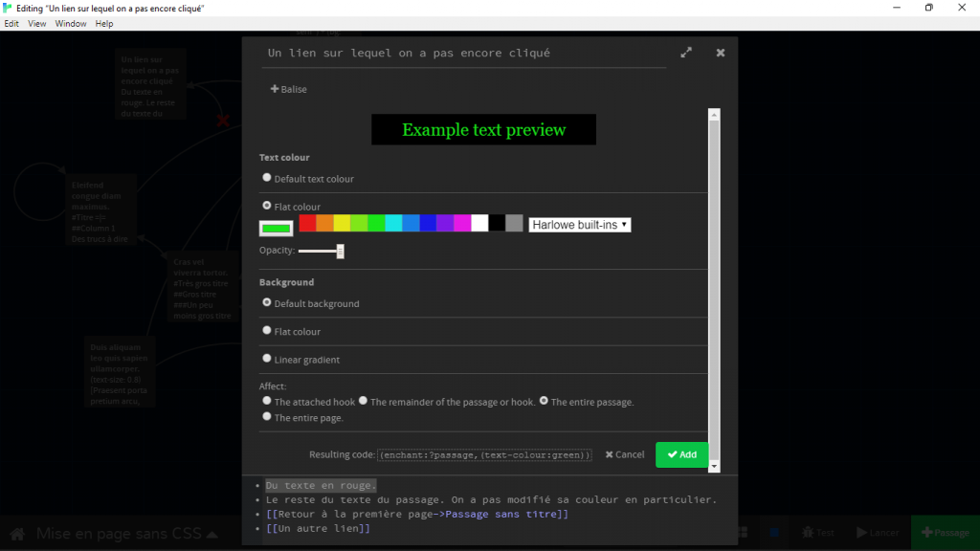Open the Window menu

coord(71,24)
